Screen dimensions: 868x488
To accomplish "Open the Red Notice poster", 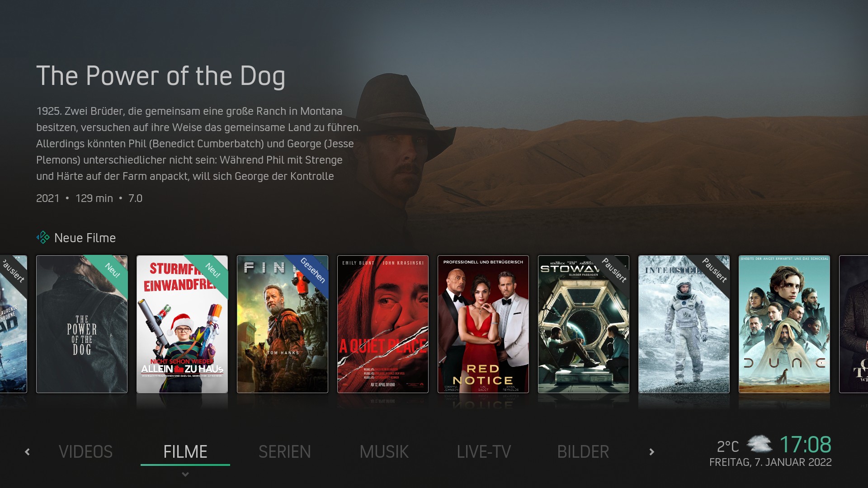I will [x=483, y=324].
